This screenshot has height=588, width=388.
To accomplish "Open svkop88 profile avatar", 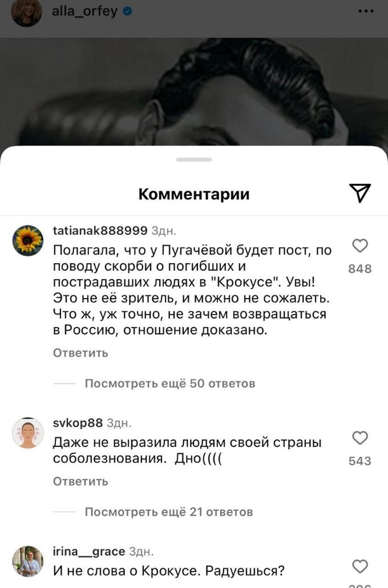I will tap(28, 433).
